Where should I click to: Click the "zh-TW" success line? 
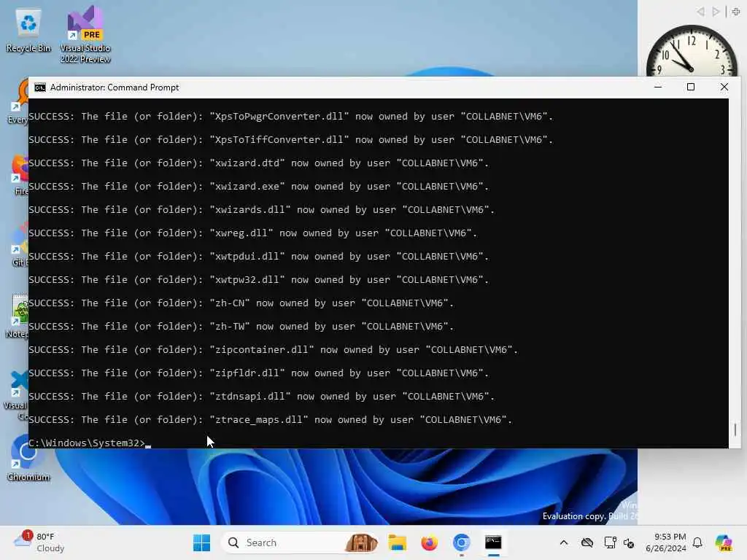coord(241,326)
